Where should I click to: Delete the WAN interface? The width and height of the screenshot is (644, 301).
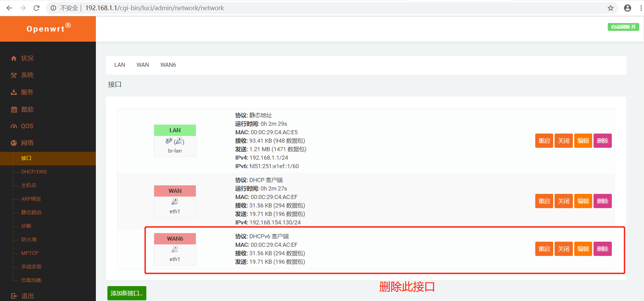pyautogui.click(x=603, y=201)
